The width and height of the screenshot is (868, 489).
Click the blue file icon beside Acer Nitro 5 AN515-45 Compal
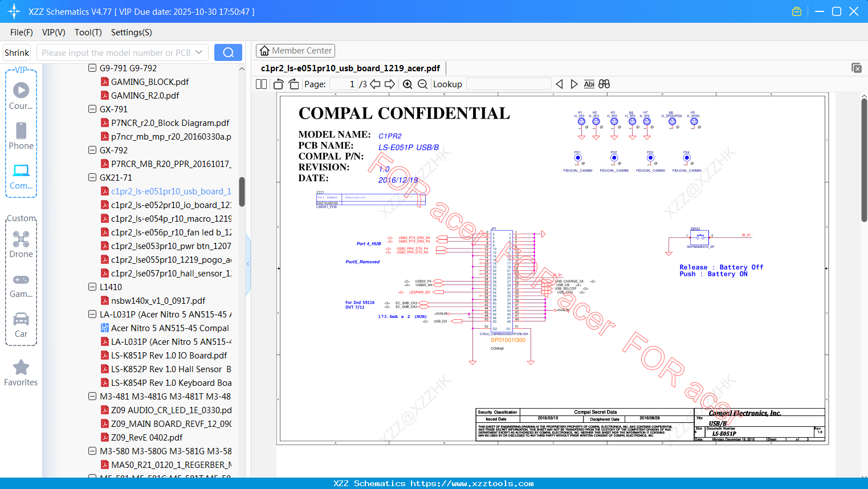click(x=105, y=328)
